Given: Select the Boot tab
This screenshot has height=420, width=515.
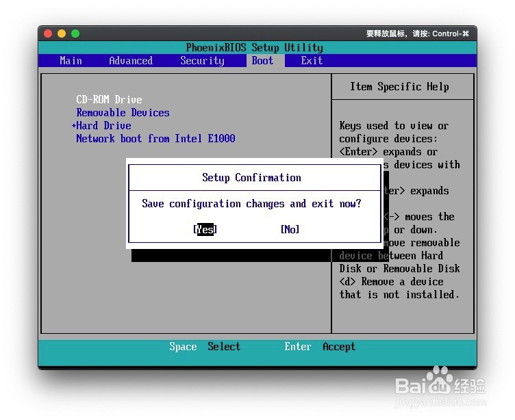Looking at the screenshot, I should 262,61.
